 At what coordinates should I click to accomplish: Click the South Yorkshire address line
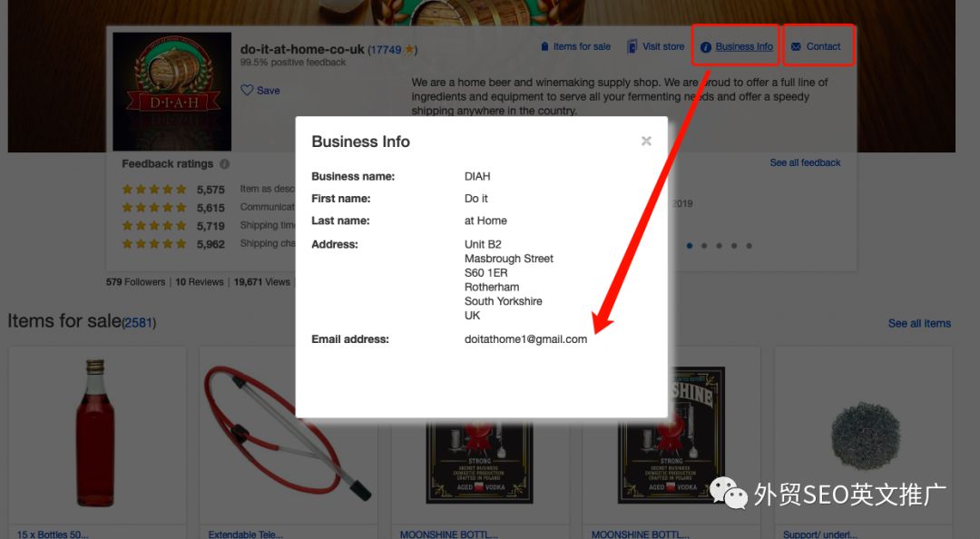(503, 300)
